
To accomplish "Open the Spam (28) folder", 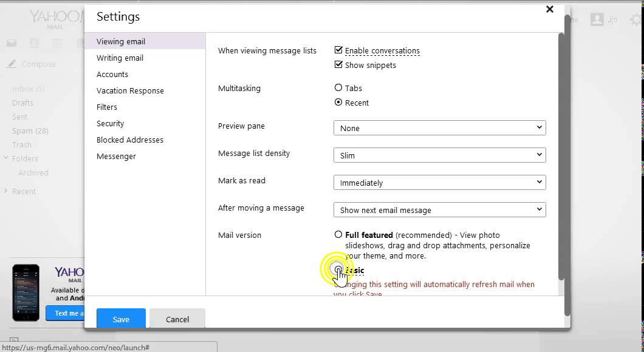I will pos(30,130).
